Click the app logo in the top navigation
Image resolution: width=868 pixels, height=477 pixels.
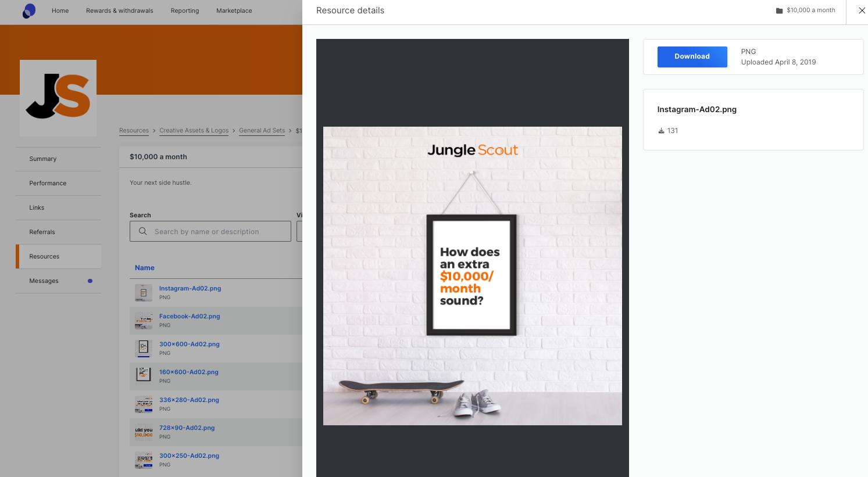29,10
